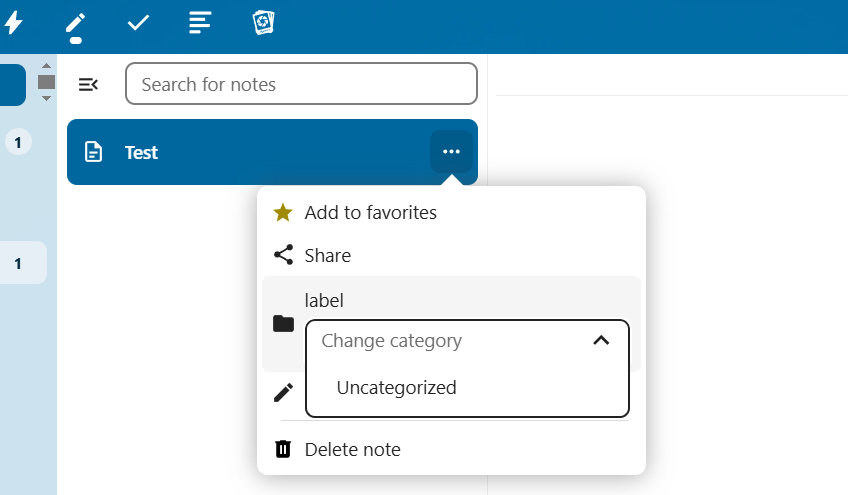Click the pencil rename icon in note menu

tap(283, 392)
